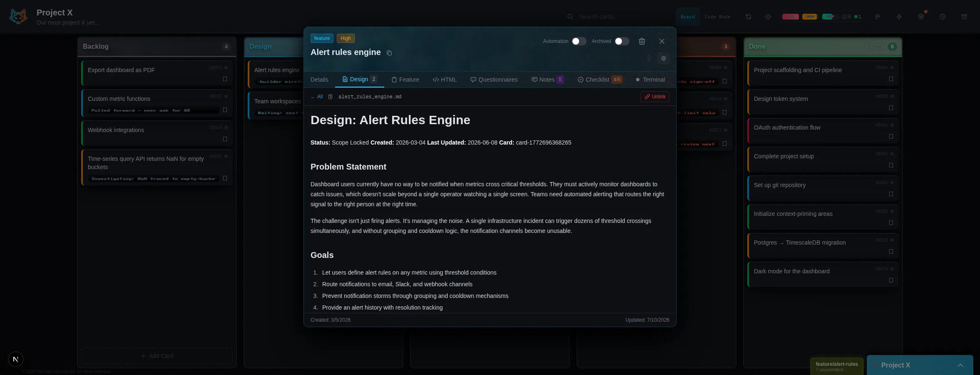Click the Done column count badge 8
980x375 pixels.
tap(892, 47)
